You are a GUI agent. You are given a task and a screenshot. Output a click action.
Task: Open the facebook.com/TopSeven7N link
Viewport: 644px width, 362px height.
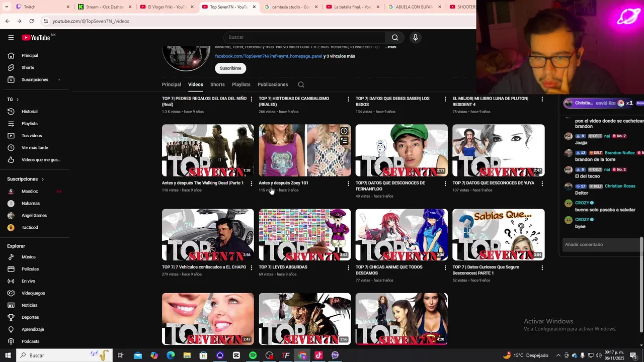[x=269, y=56]
